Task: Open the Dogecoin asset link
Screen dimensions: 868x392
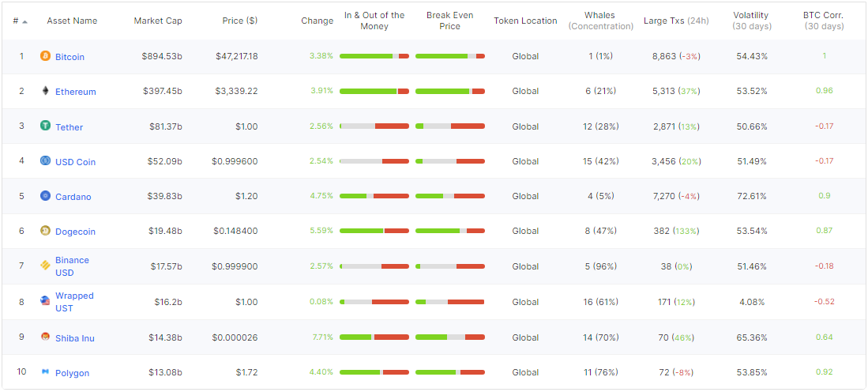Action: point(75,232)
